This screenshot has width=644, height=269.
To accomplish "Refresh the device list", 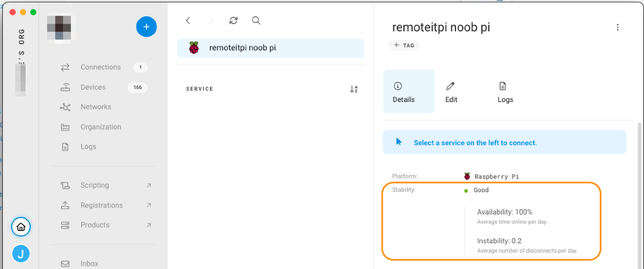I will (234, 21).
